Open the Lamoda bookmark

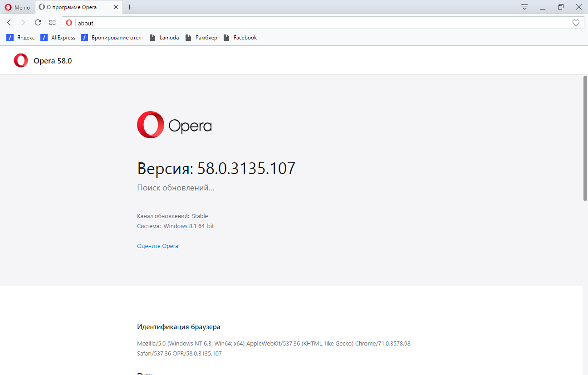(x=164, y=38)
